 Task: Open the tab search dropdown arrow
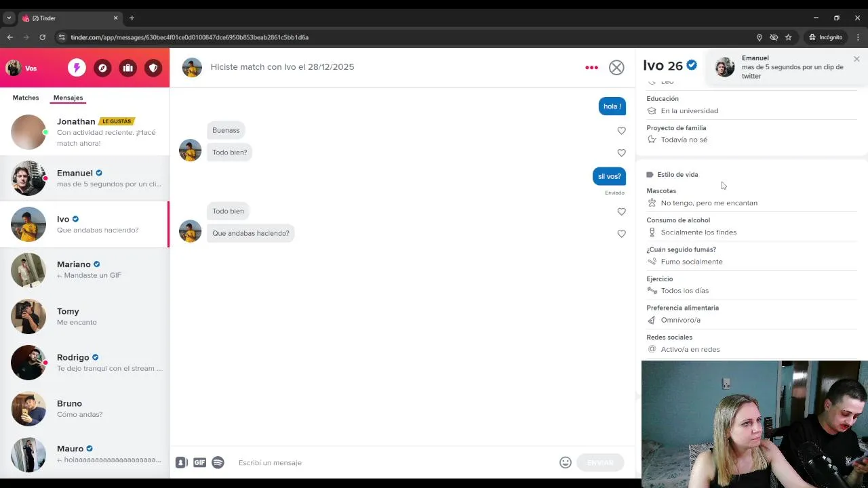[9, 18]
